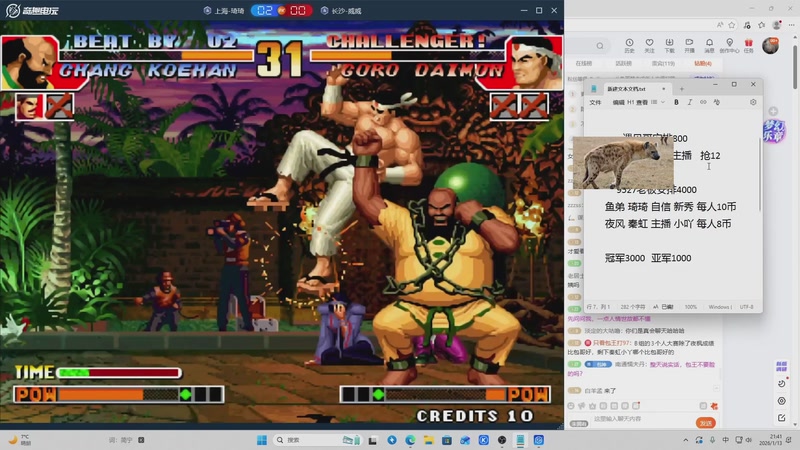Open the browser profile avatar
The height and width of the screenshot is (450, 800).
point(777,24)
